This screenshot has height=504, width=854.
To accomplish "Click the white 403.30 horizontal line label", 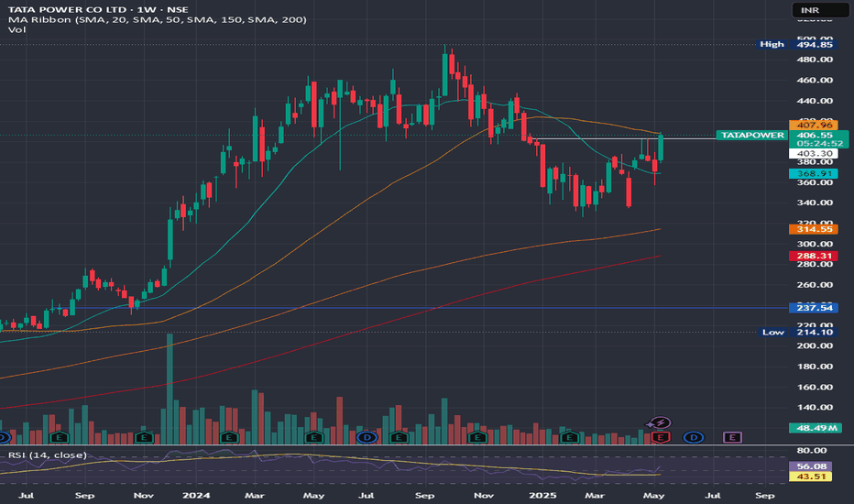I will click(814, 154).
